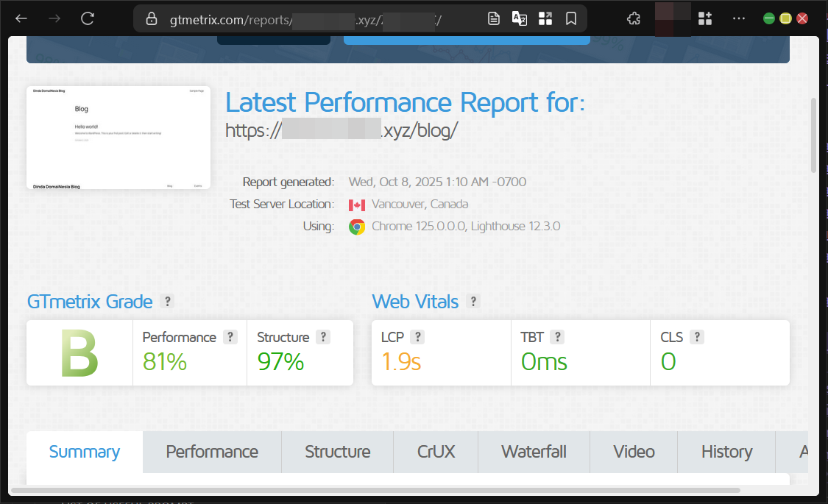Click the Chrome logo beside the browser version
This screenshot has height=504, width=828.
(356, 227)
